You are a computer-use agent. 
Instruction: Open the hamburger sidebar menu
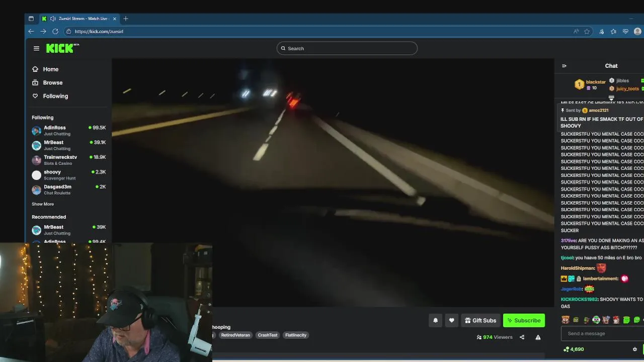tap(36, 48)
